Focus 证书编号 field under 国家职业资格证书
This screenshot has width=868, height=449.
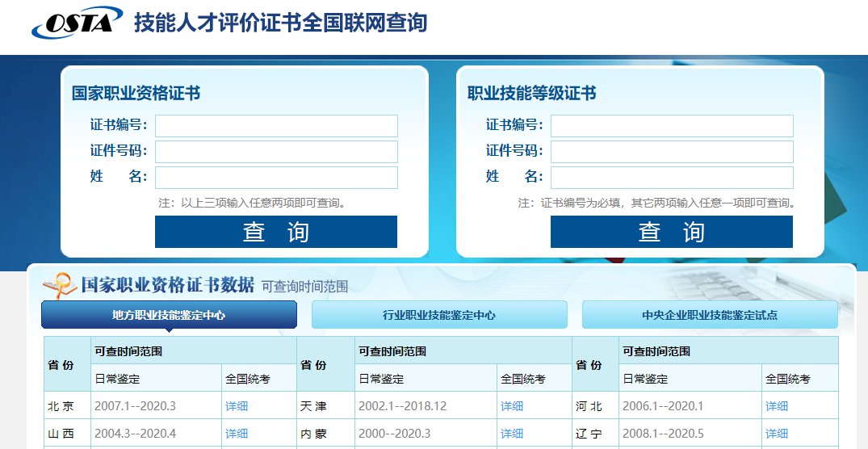(276, 126)
